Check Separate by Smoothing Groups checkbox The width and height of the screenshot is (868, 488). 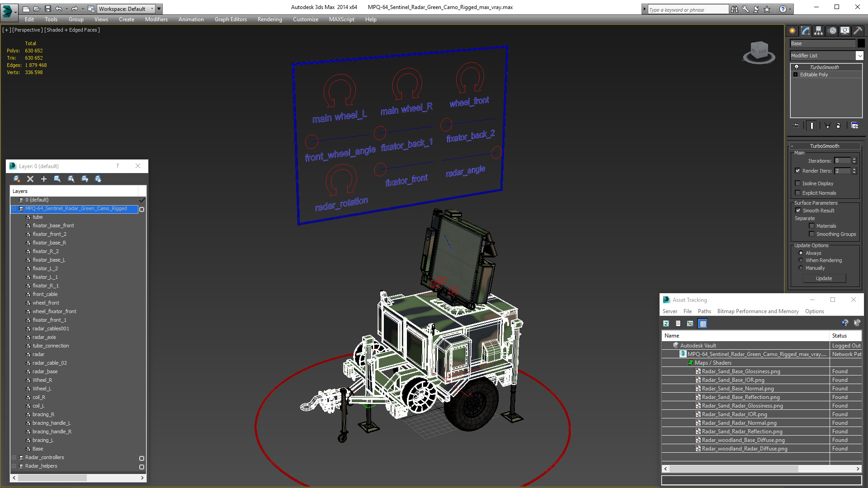point(812,234)
